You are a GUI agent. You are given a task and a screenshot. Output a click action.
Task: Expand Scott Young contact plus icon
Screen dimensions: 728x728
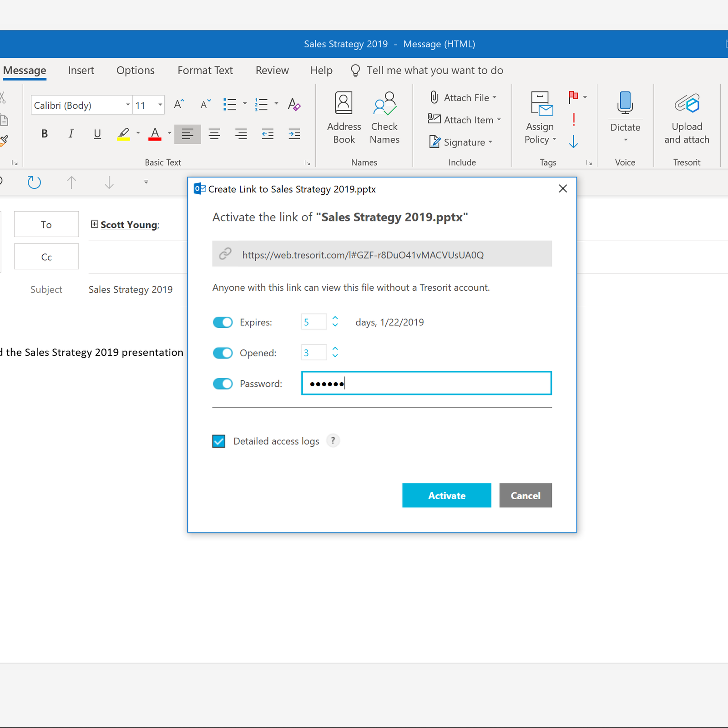coord(95,224)
